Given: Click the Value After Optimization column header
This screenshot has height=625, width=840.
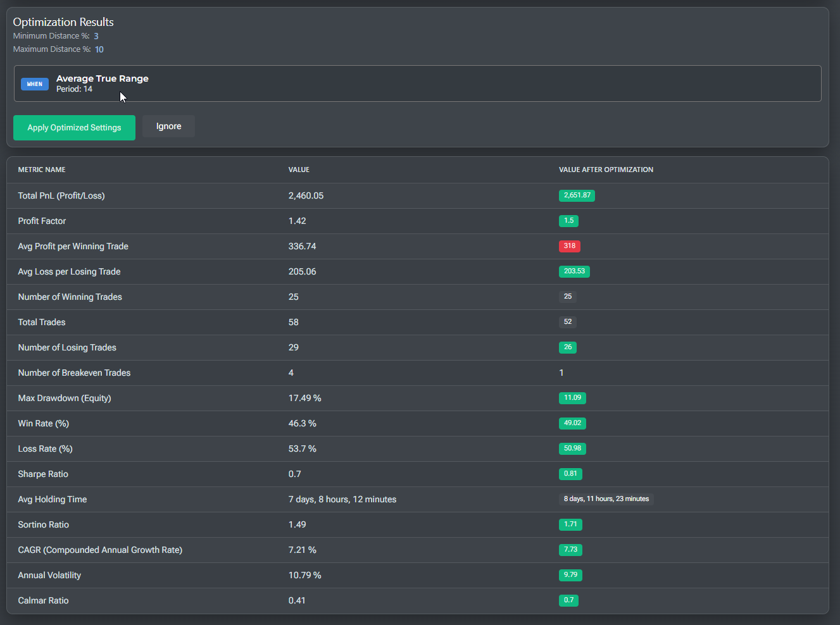Looking at the screenshot, I should pos(606,170).
